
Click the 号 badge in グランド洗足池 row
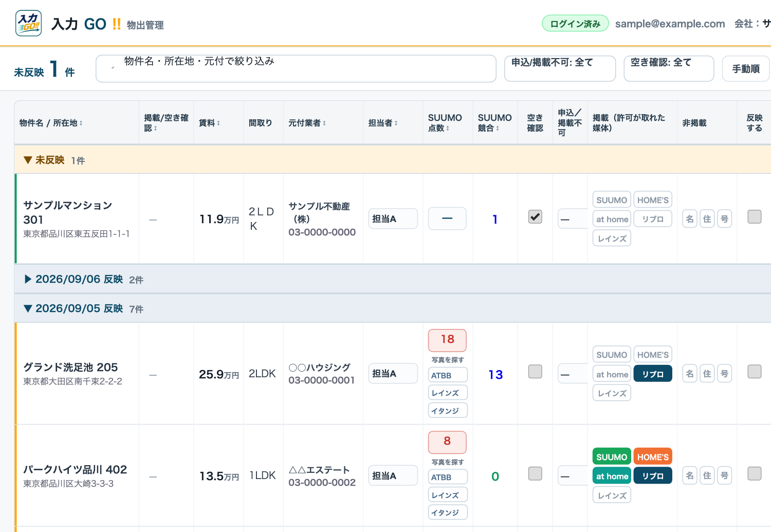[x=724, y=374]
